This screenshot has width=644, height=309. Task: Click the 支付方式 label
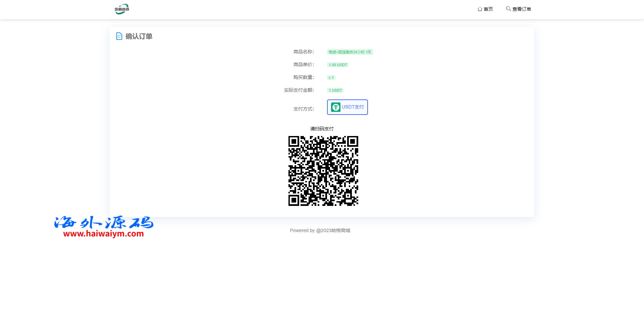click(304, 109)
